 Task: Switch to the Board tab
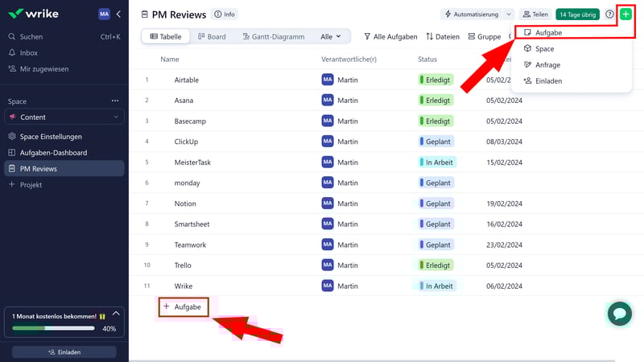pos(212,37)
